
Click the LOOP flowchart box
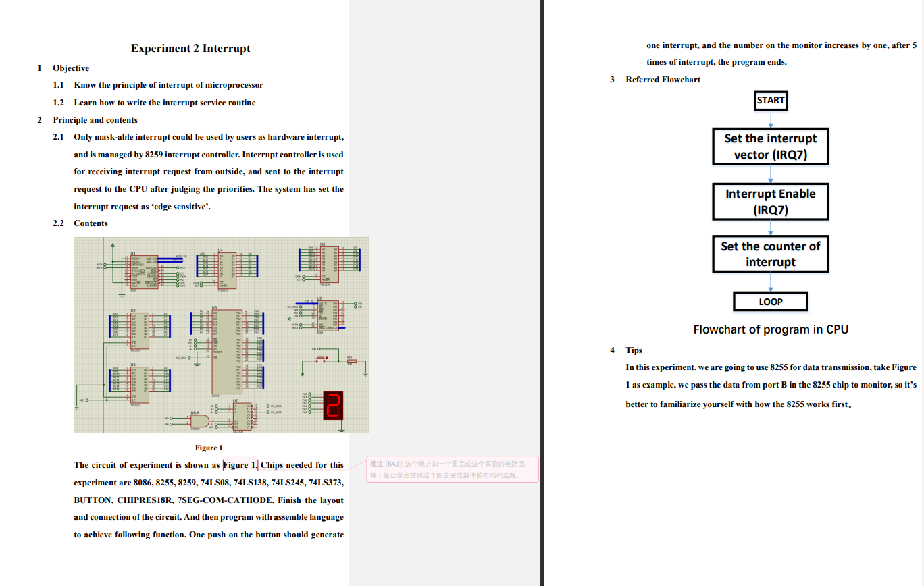coord(771,302)
